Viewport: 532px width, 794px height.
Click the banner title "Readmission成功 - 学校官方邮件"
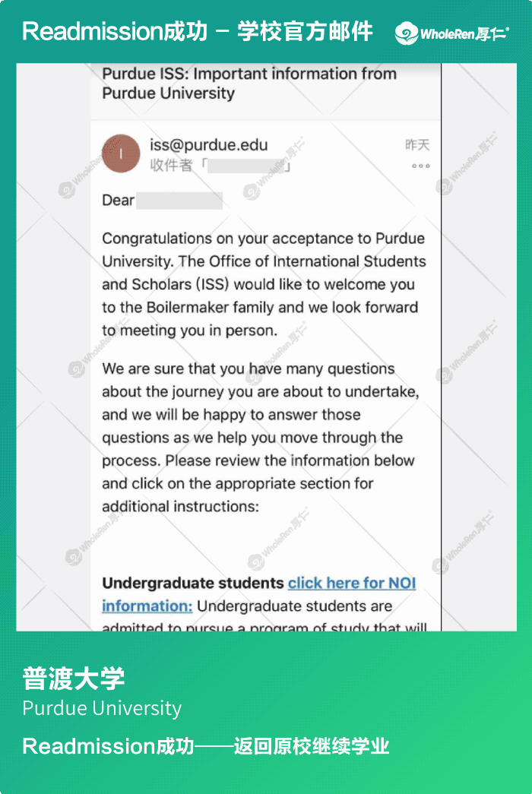point(198,32)
